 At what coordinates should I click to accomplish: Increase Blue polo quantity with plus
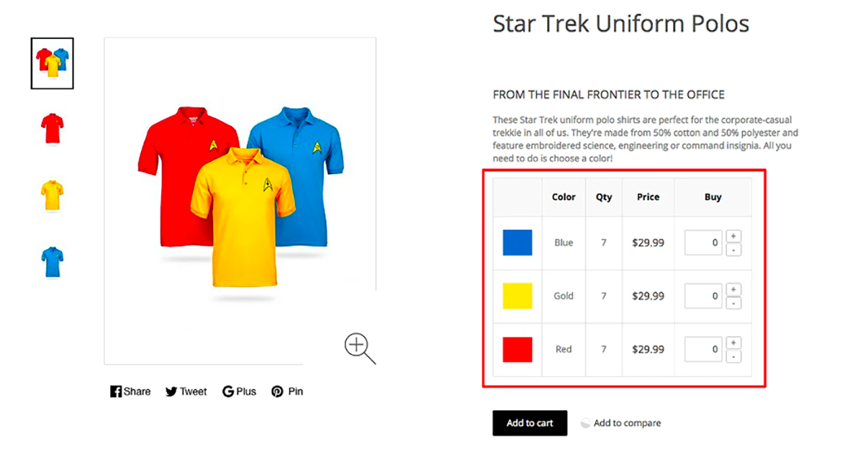tap(733, 236)
